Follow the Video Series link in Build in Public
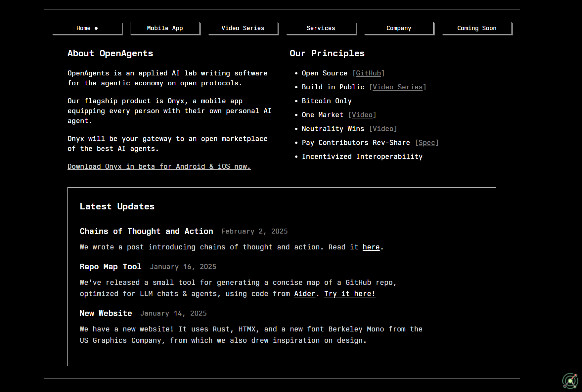The width and height of the screenshot is (582, 392). tap(397, 87)
